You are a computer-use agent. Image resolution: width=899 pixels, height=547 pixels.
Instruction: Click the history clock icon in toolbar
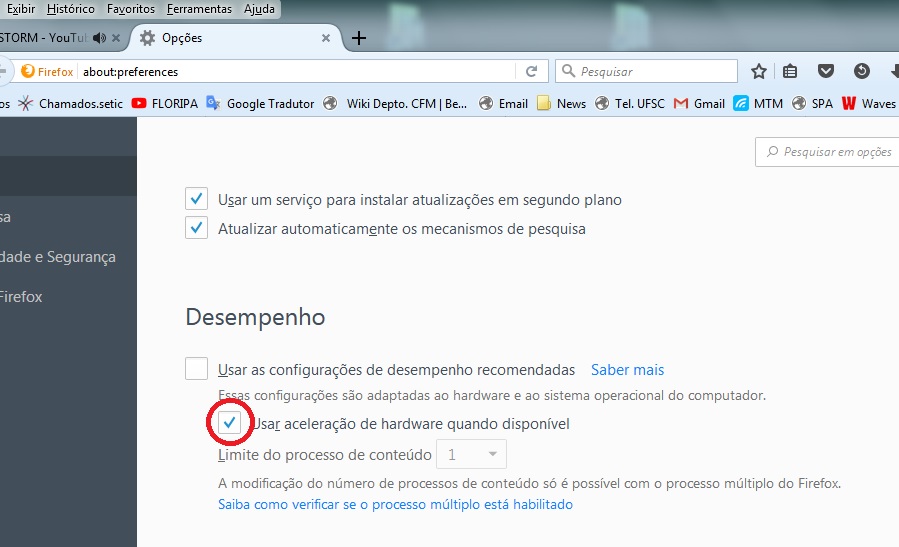click(x=861, y=71)
